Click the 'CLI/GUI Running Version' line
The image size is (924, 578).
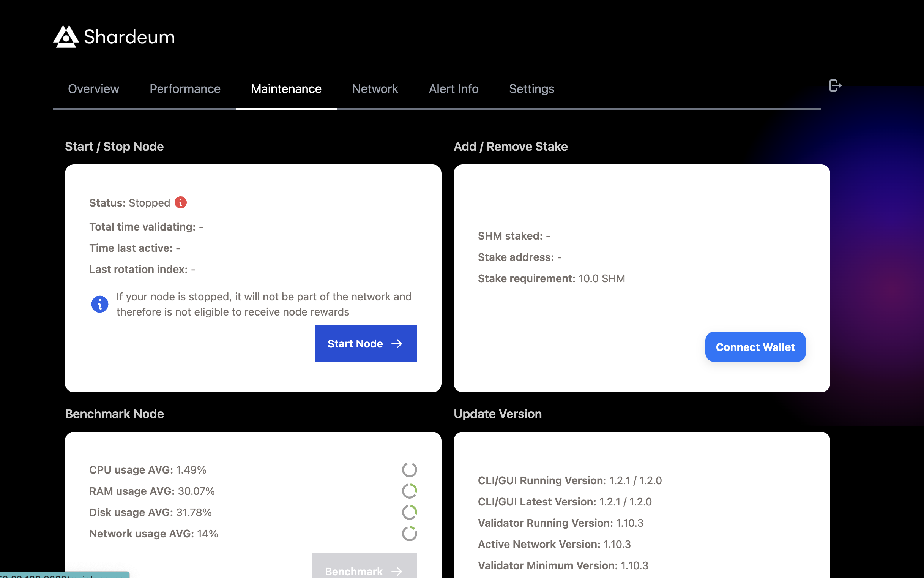point(570,480)
